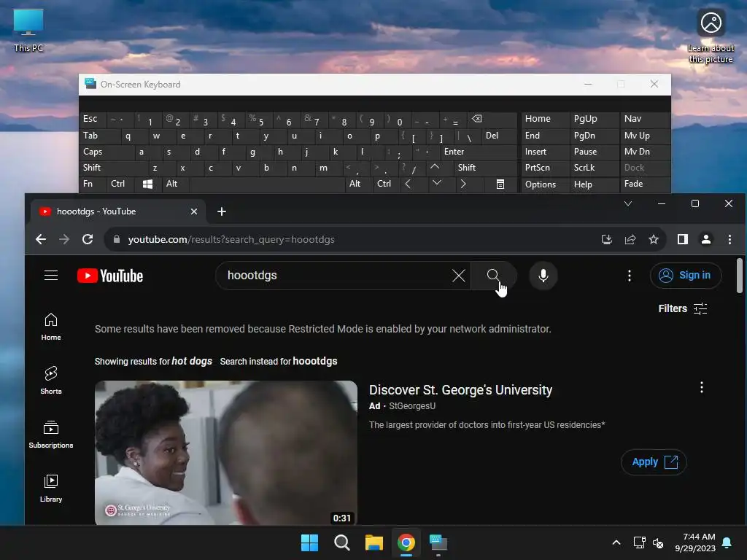
Task: Go to YouTube home via logo
Action: pyautogui.click(x=110, y=276)
